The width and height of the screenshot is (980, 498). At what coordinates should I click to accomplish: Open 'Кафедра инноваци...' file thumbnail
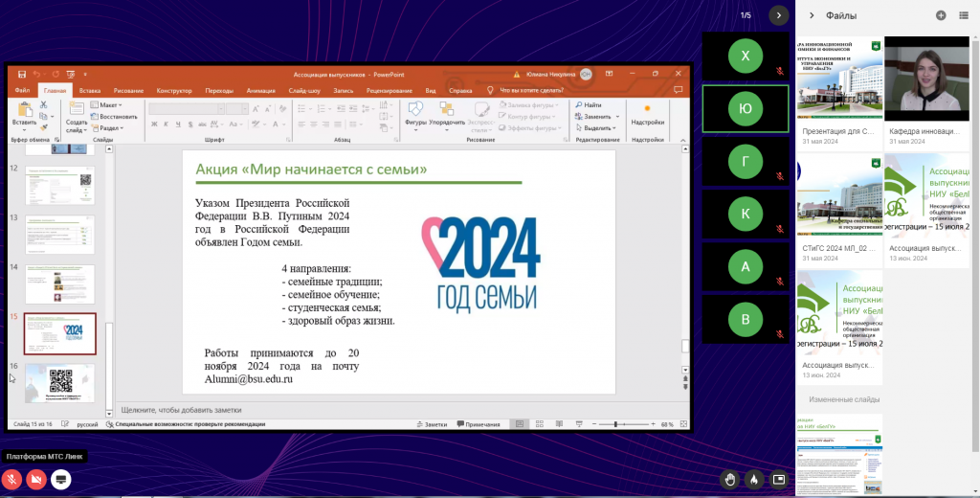926,79
